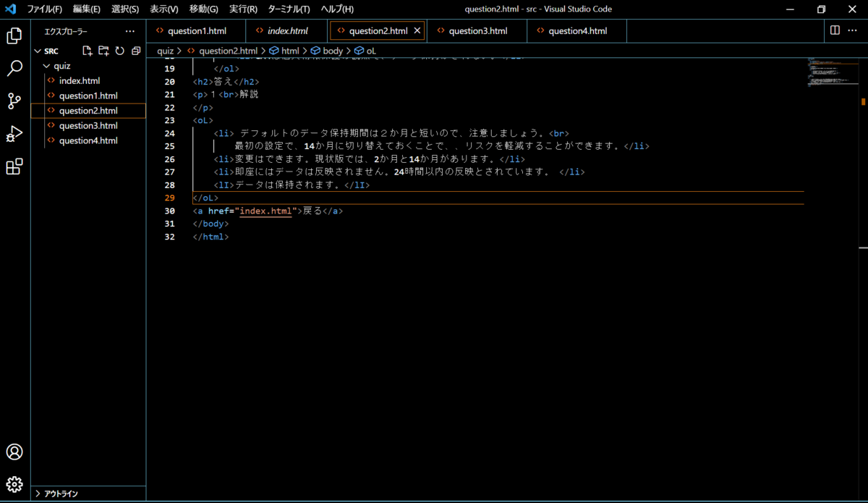Click the index.html link in href attribute

[265, 211]
